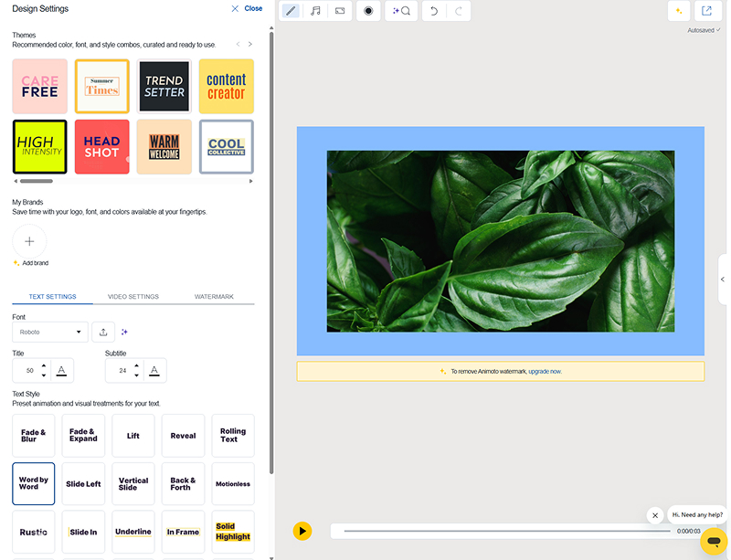This screenshot has width=731, height=560.
Task: Click the upgrade now link
Action: point(545,372)
